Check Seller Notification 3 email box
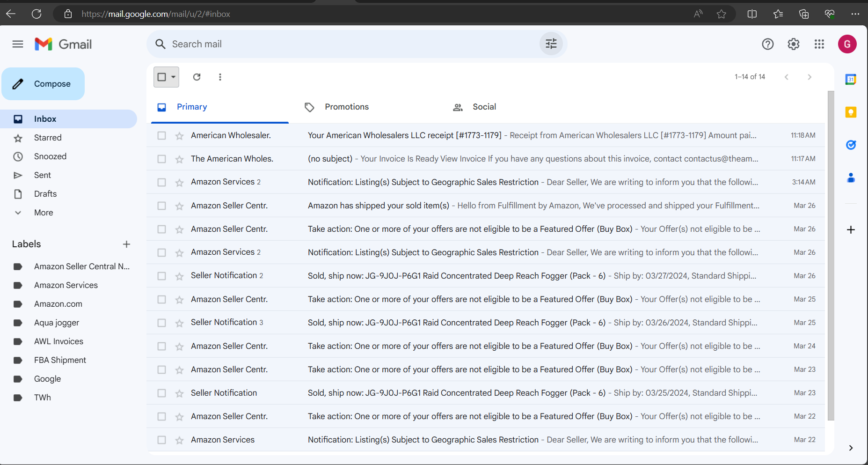 coord(162,323)
